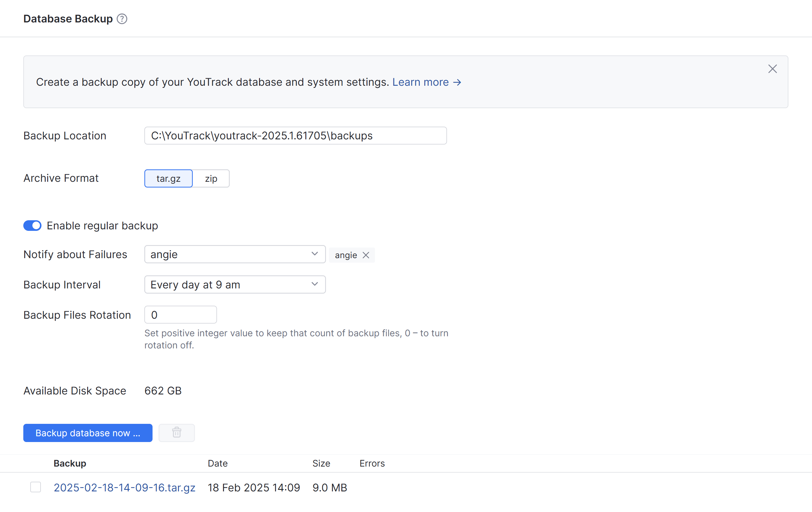The width and height of the screenshot is (812, 512).
Task: Click the angie user tag
Action: [x=346, y=255]
